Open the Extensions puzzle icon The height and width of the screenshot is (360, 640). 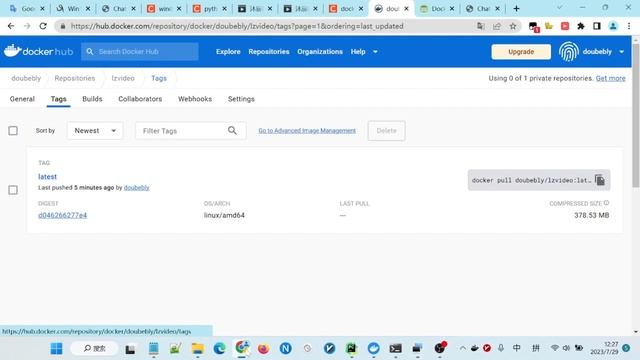pyautogui.click(x=581, y=26)
